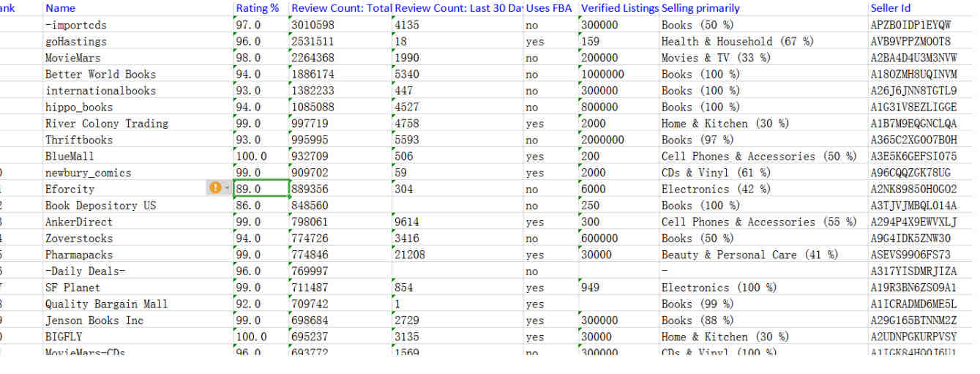The image size is (980, 374).
Task: Select the Rating % column header
Action: [258, 8]
